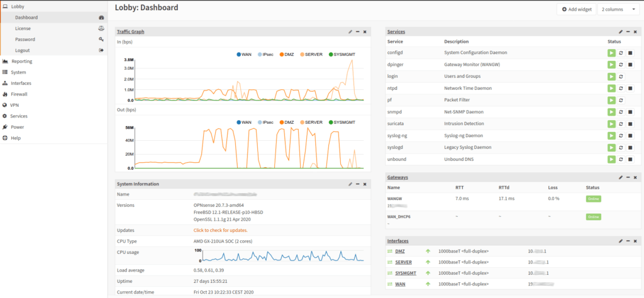Edit the Traffic Graph widget settings
Screen dimensions: 644x298
(350, 31)
